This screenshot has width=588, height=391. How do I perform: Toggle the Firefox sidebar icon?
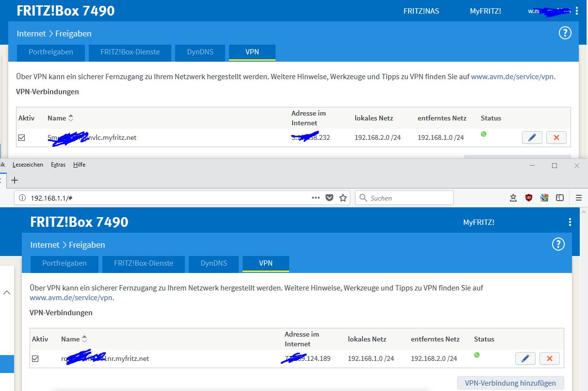[x=560, y=198]
